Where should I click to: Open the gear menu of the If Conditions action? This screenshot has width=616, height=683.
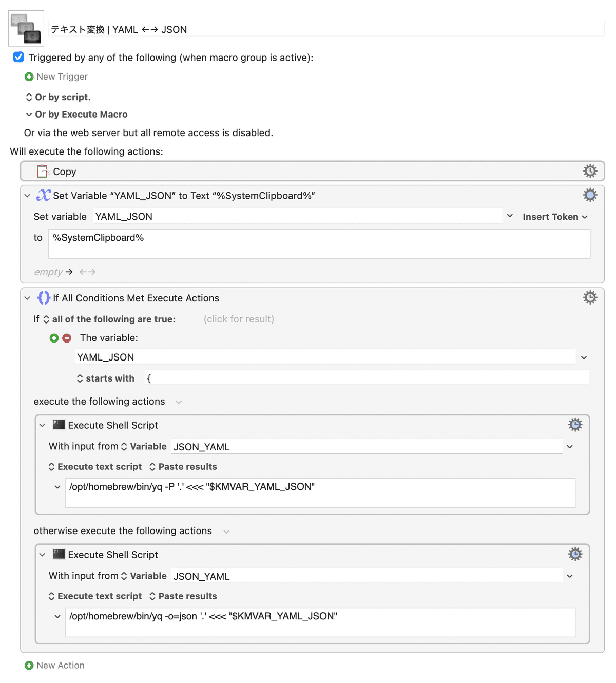tap(590, 297)
